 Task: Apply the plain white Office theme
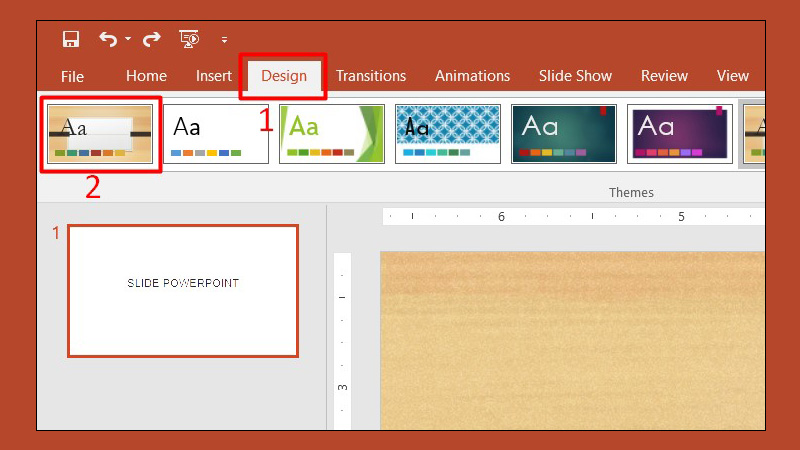[216, 134]
